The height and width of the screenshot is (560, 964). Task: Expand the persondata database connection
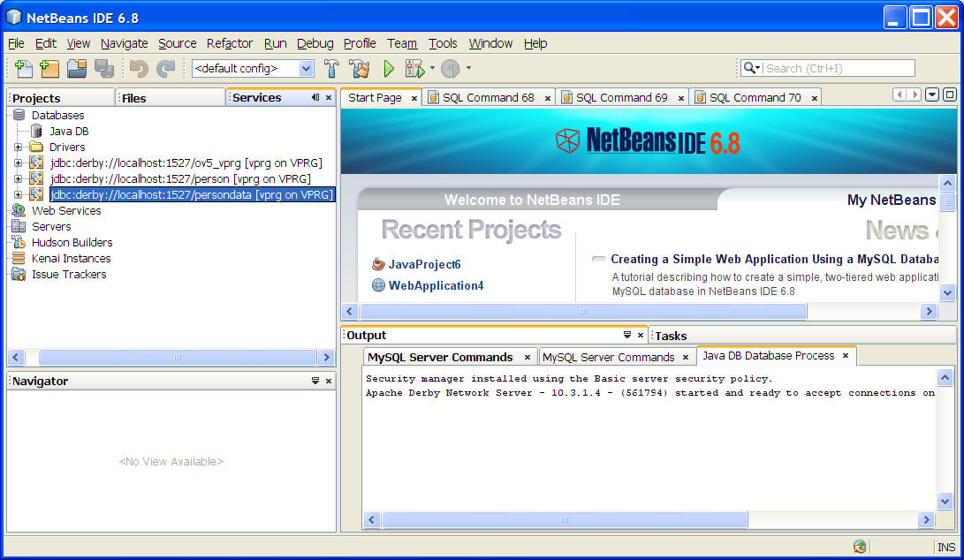pos(18,195)
